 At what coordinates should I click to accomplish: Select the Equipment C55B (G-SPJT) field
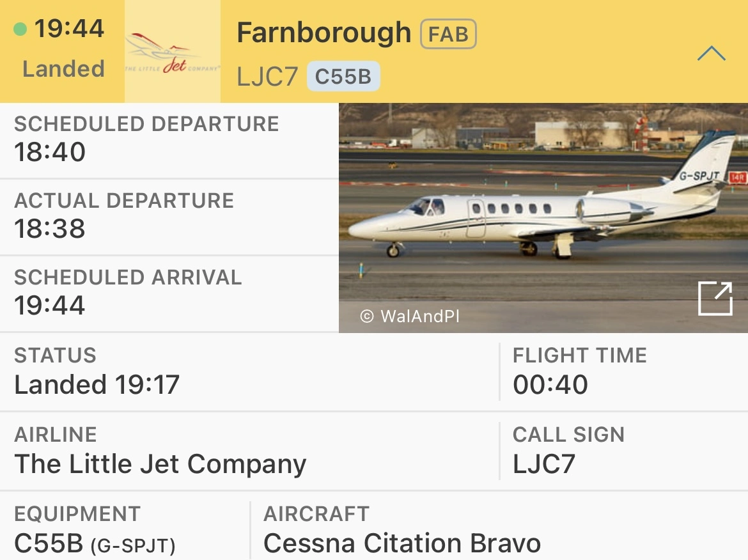coord(125,529)
